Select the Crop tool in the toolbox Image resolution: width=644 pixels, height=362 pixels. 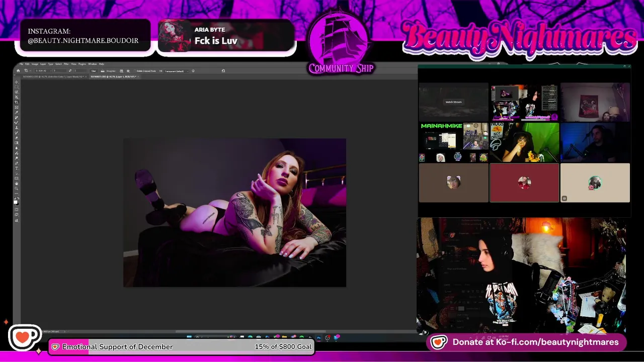click(x=17, y=102)
